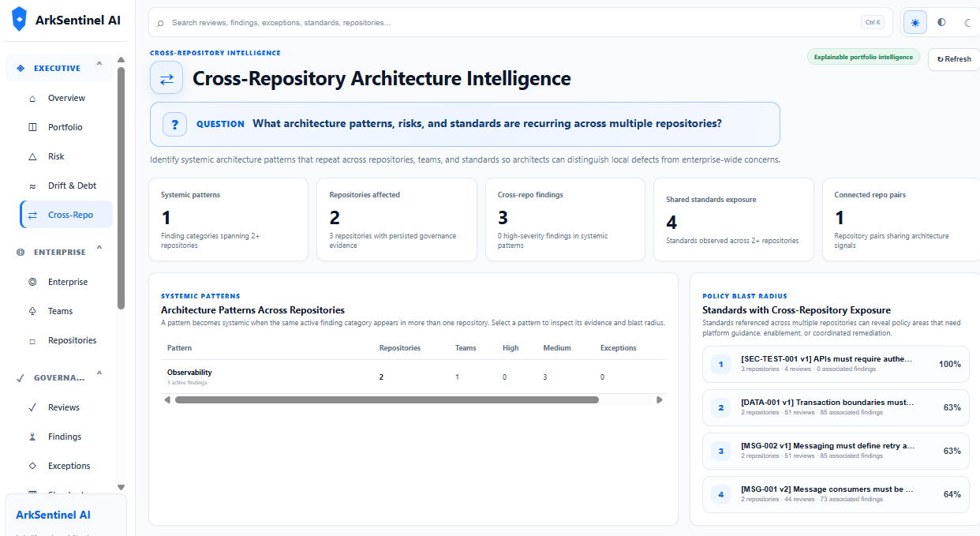
Task: Click the Teams count 1 cell
Action: 457,377
